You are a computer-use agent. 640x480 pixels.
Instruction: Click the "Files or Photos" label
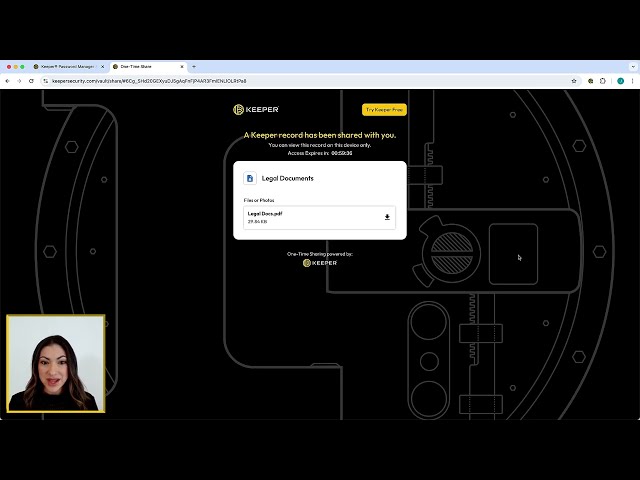259,200
